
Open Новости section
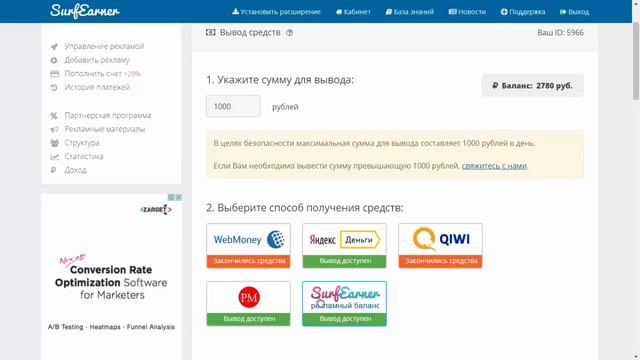(467, 11)
